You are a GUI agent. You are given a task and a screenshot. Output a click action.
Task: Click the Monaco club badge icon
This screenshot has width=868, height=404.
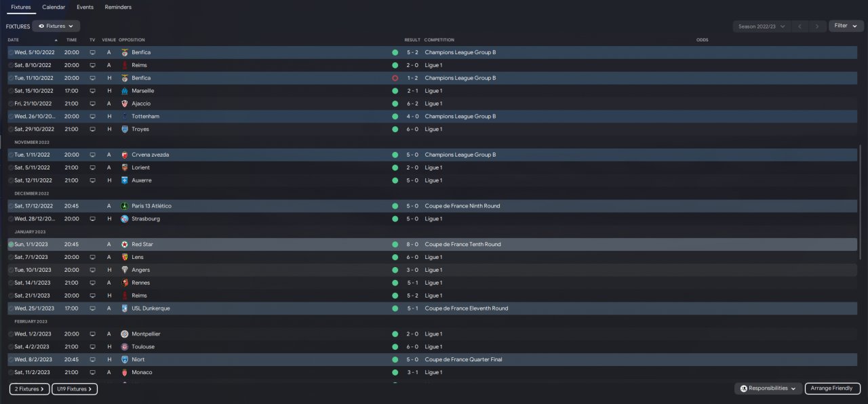125,372
